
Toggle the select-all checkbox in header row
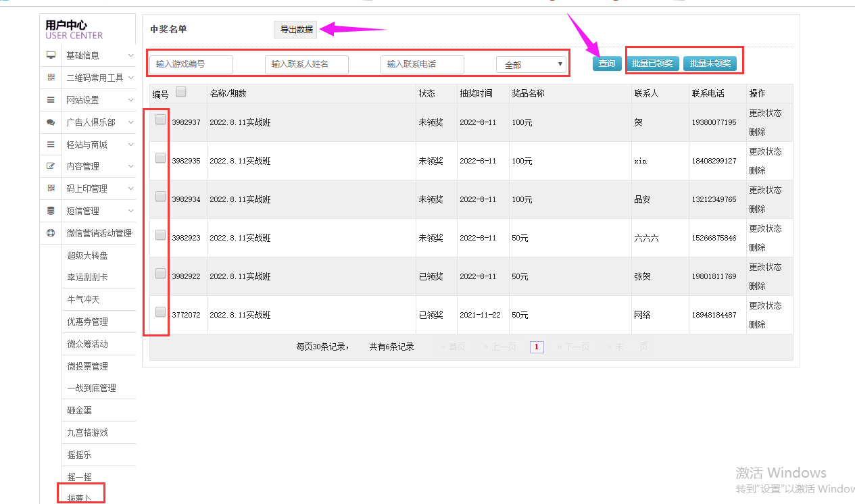tap(181, 92)
